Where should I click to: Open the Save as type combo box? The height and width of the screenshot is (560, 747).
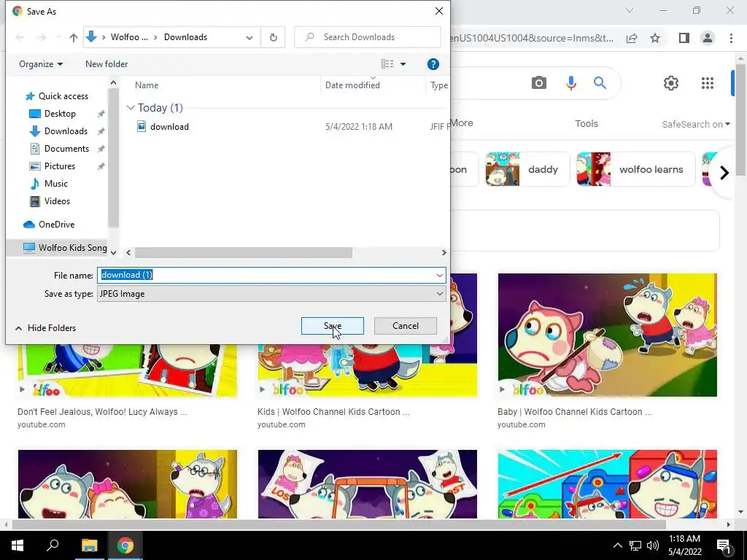pyautogui.click(x=271, y=294)
